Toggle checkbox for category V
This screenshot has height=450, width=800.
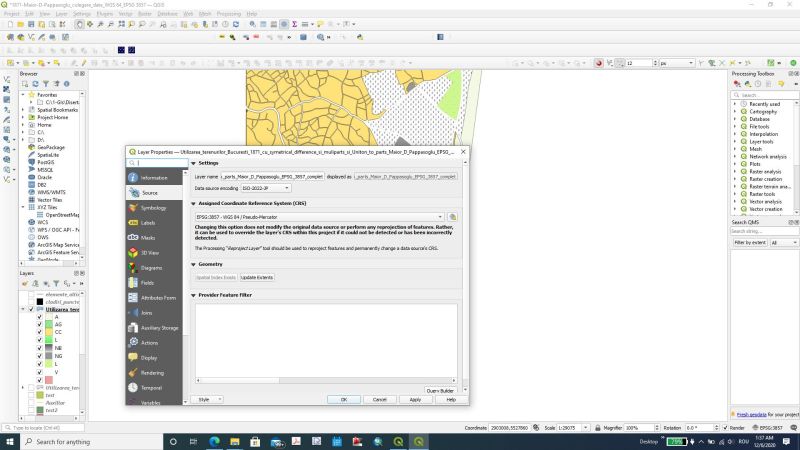click(39, 372)
